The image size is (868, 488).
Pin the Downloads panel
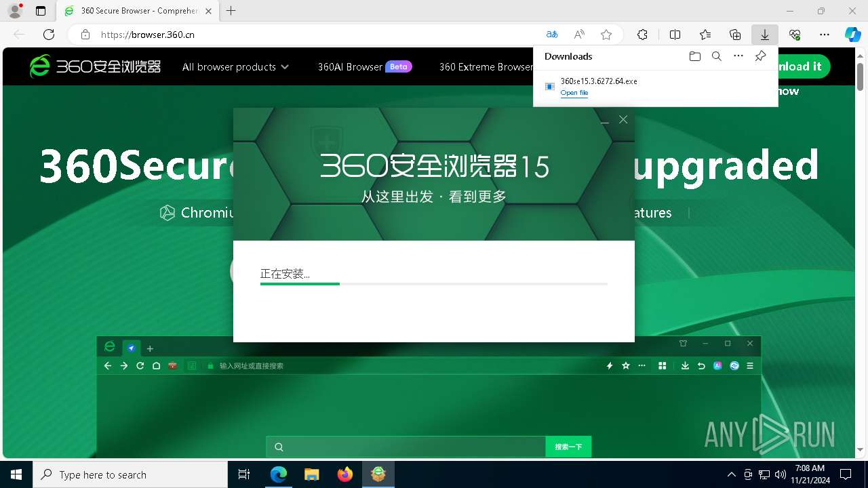pos(761,56)
